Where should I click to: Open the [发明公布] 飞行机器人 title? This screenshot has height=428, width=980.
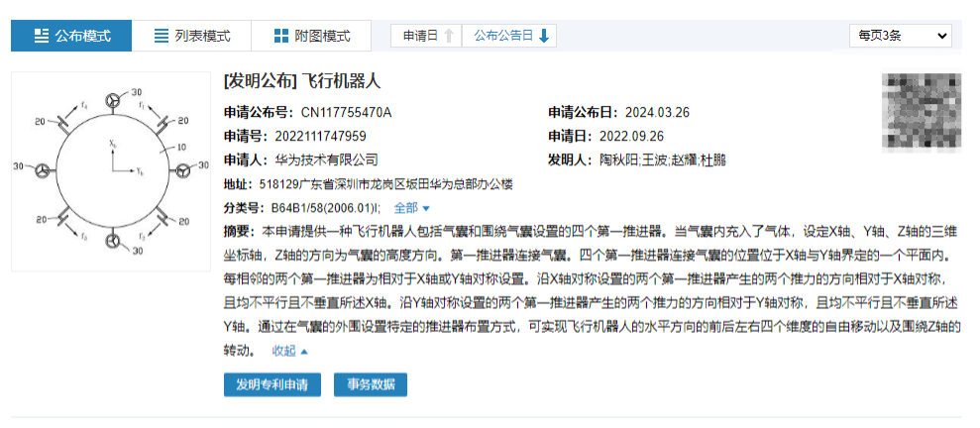302,81
